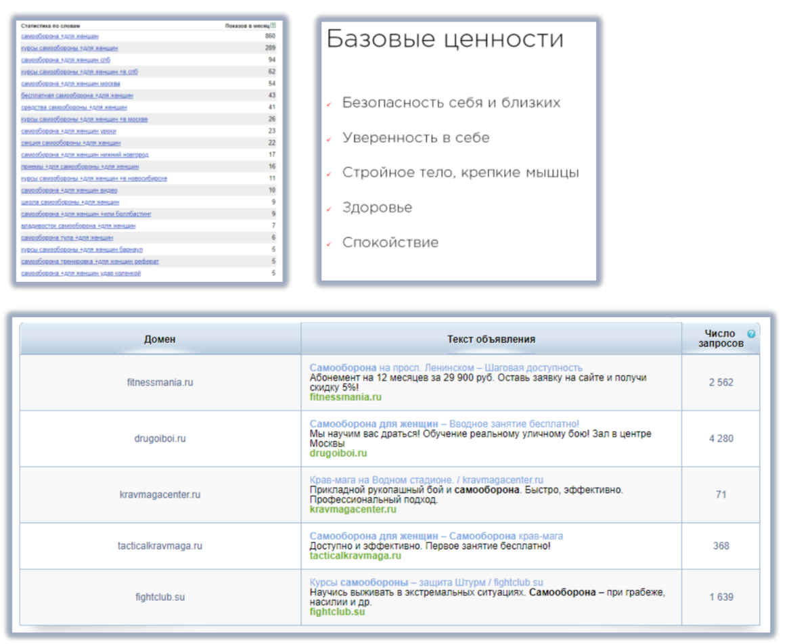
Task: Open keyword link "самооборона +для женщин москва"
Action: 70,84
